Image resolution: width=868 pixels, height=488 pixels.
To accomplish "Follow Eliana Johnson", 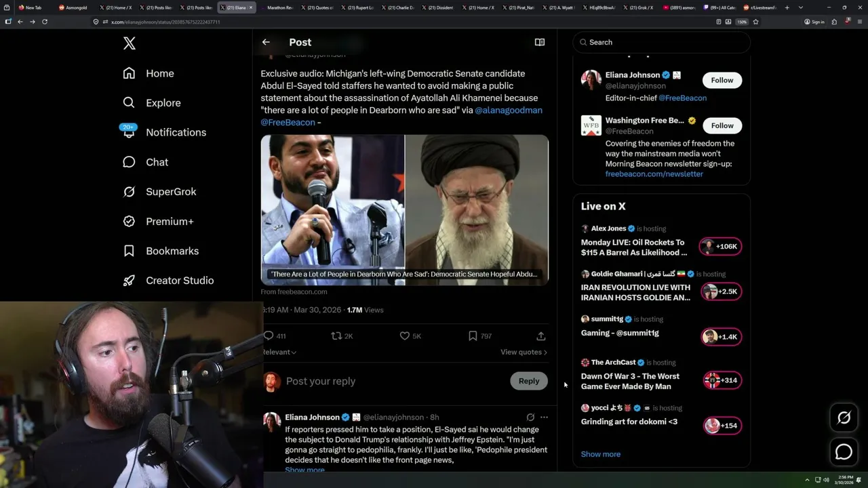I will tap(722, 80).
